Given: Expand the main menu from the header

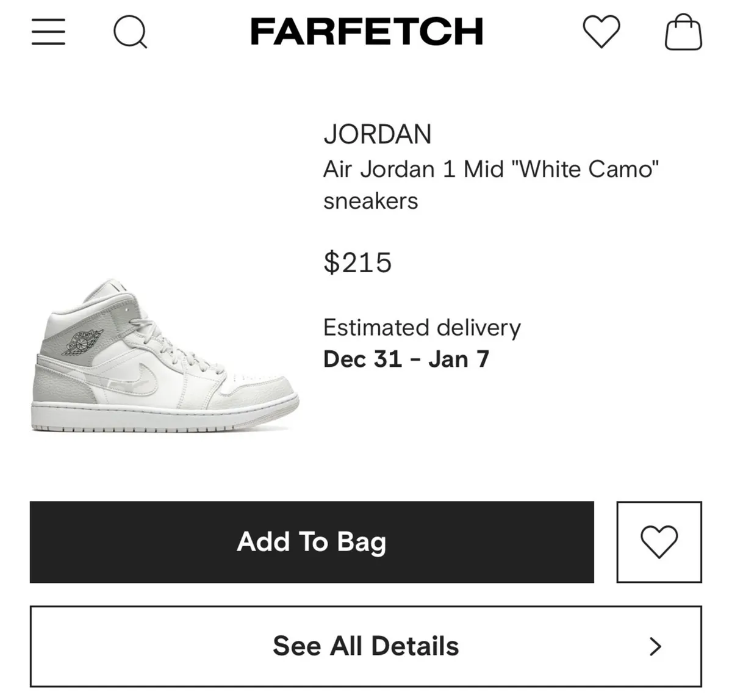Looking at the screenshot, I should click(48, 32).
